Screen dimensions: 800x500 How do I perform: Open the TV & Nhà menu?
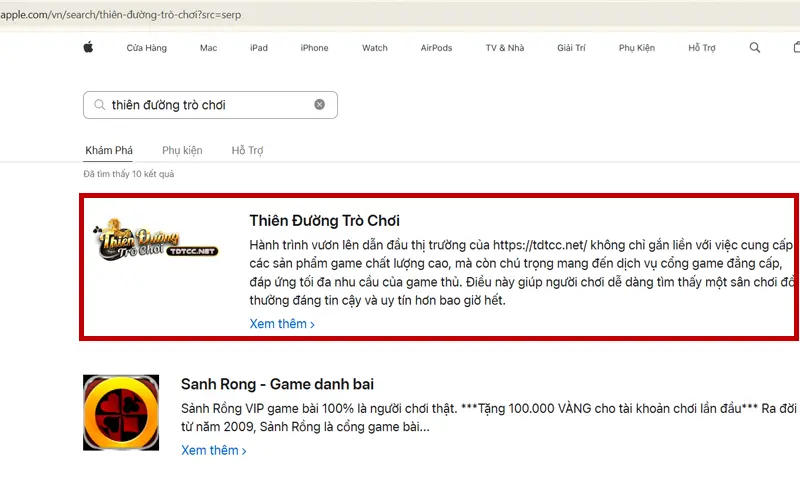tap(505, 48)
